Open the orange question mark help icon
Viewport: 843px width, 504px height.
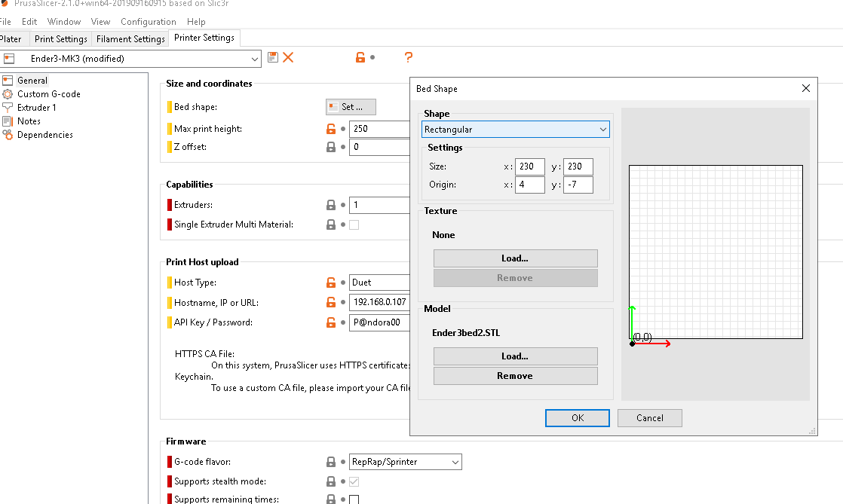(x=409, y=57)
